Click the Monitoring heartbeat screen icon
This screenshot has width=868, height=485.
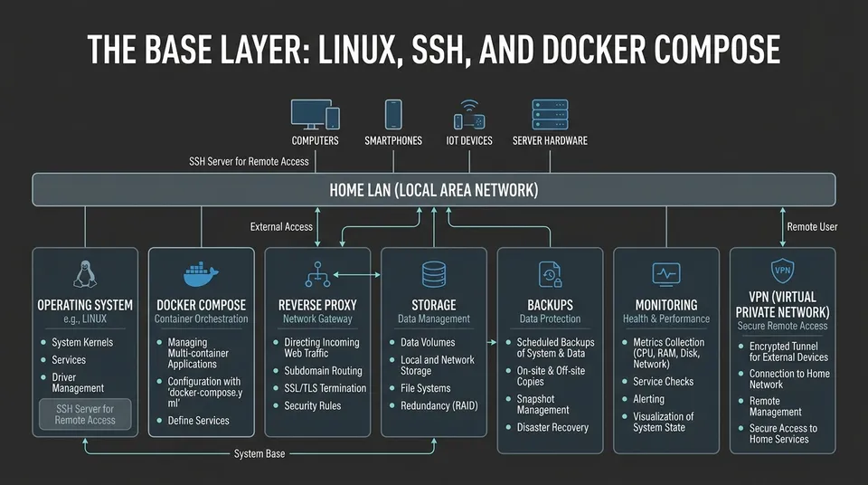666,274
